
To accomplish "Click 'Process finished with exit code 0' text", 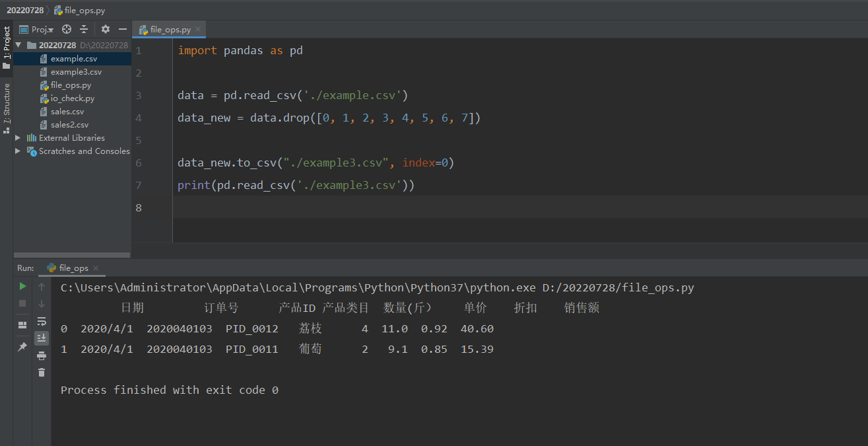I will (x=170, y=390).
